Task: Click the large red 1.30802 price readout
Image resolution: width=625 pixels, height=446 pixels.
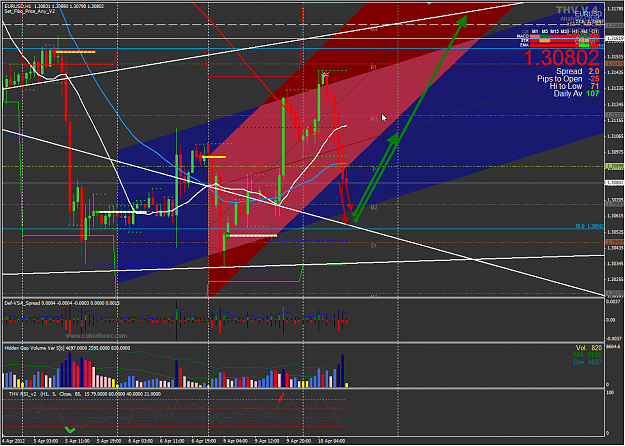Action: click(x=561, y=58)
